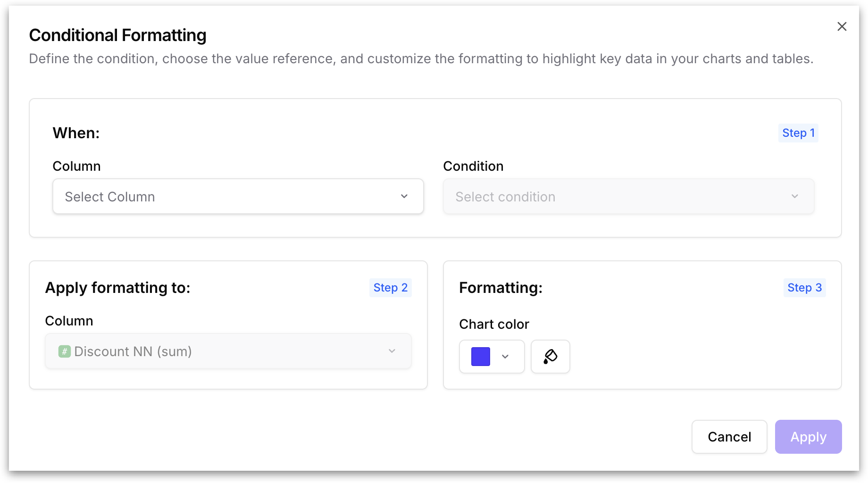Viewport: 868px width, 483px height.
Task: Click the Apply button
Action: tap(808, 437)
